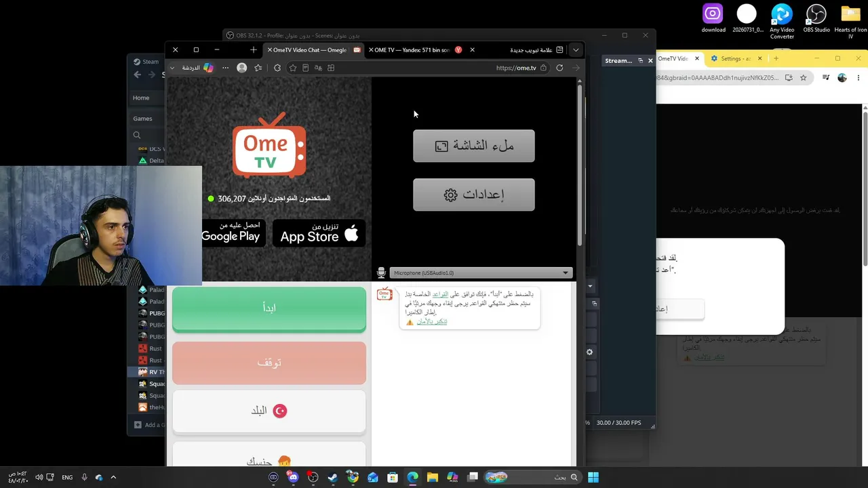Image resolution: width=868 pixels, height=488 pixels.
Task: Open Edge immersive reader icon
Action: coord(306,68)
